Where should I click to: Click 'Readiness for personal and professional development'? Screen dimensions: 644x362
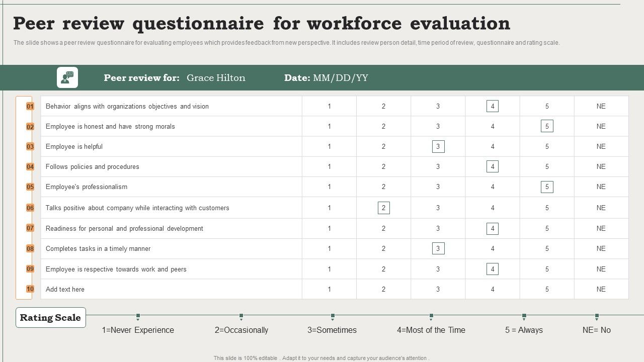124,228
